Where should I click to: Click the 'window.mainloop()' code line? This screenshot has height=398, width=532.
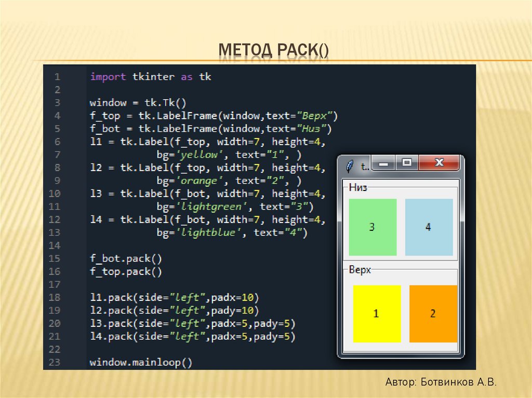click(x=141, y=363)
